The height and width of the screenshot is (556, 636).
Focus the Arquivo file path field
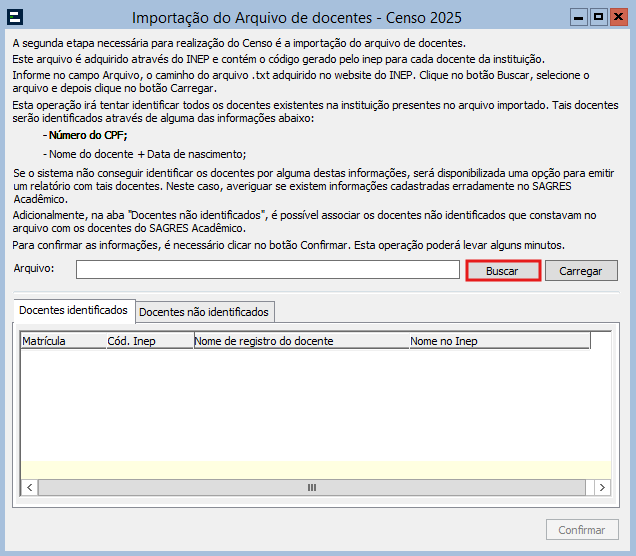click(268, 269)
